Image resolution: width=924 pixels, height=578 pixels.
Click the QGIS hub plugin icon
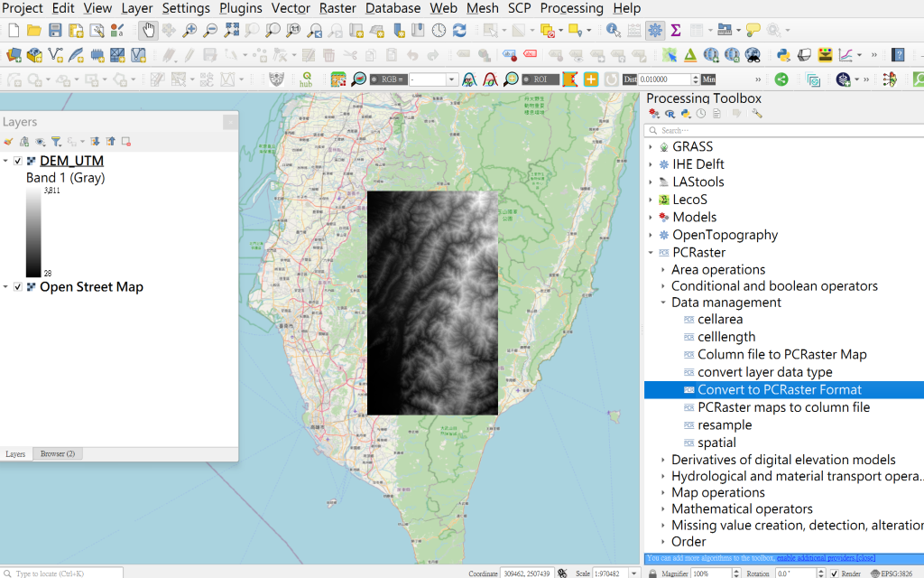(306, 79)
